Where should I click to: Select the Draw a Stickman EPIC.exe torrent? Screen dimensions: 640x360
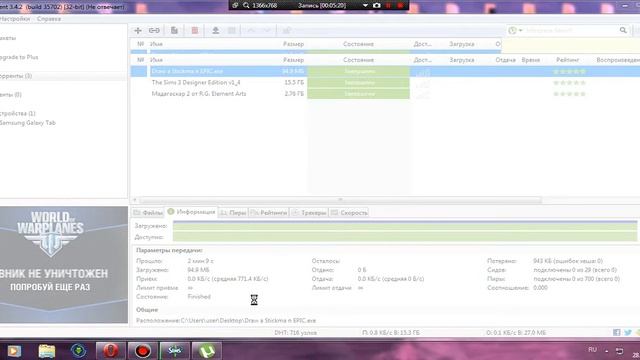(x=187, y=71)
